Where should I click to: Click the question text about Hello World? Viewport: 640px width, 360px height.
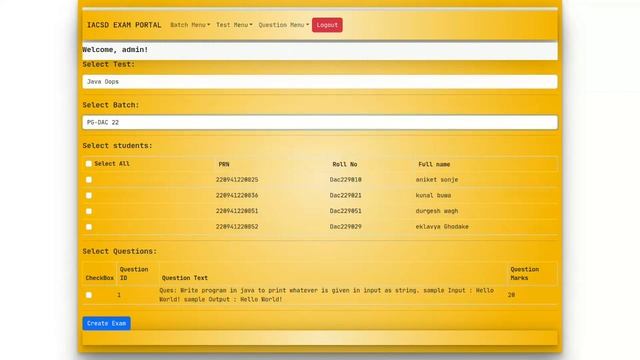click(x=326, y=295)
